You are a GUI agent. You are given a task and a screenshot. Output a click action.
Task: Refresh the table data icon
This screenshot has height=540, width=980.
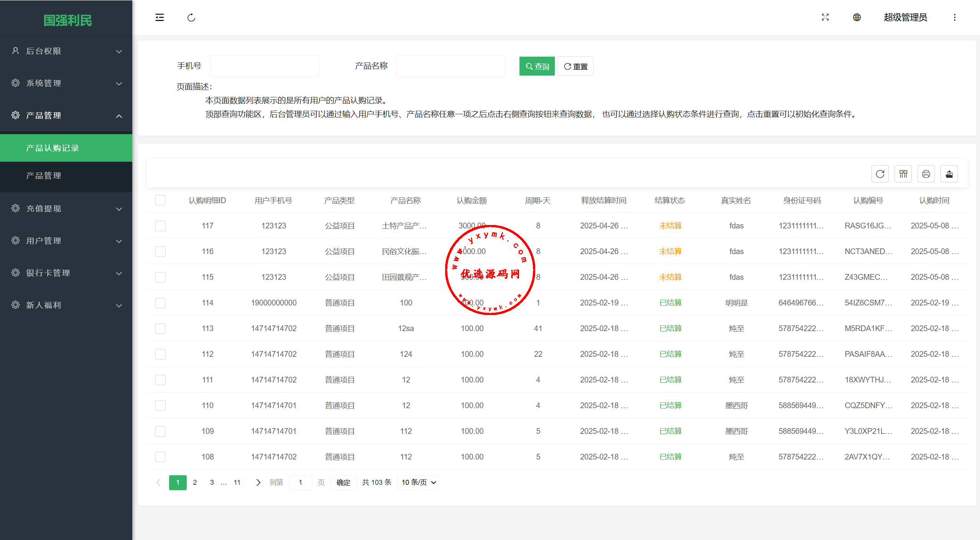[880, 174]
